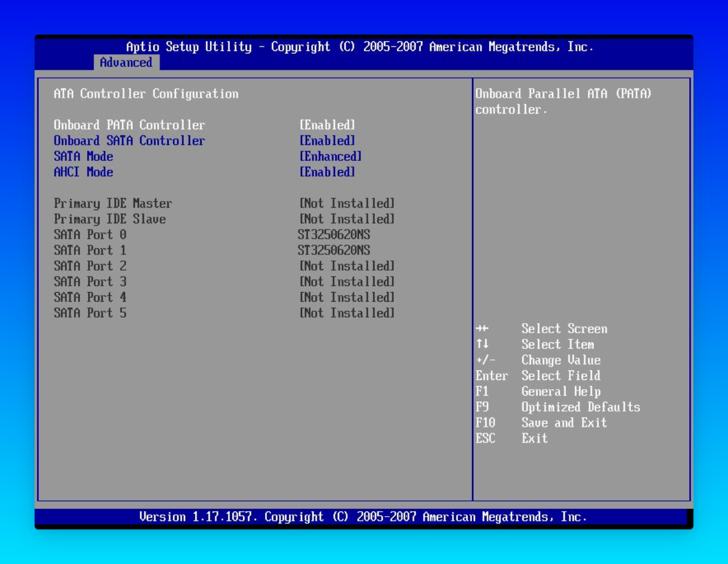Select Onboard PATA Controller setting
Viewport: 728px width, 564px height.
(129, 124)
